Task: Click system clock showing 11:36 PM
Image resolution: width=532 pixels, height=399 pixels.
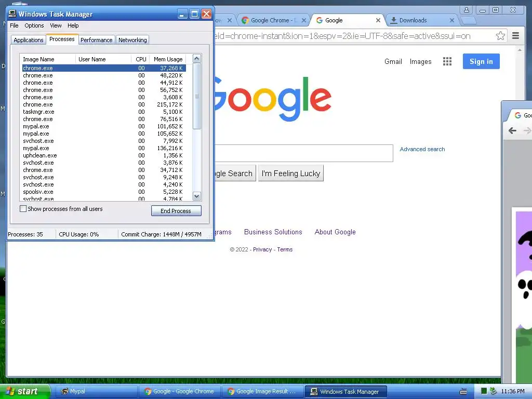Action: (x=512, y=391)
